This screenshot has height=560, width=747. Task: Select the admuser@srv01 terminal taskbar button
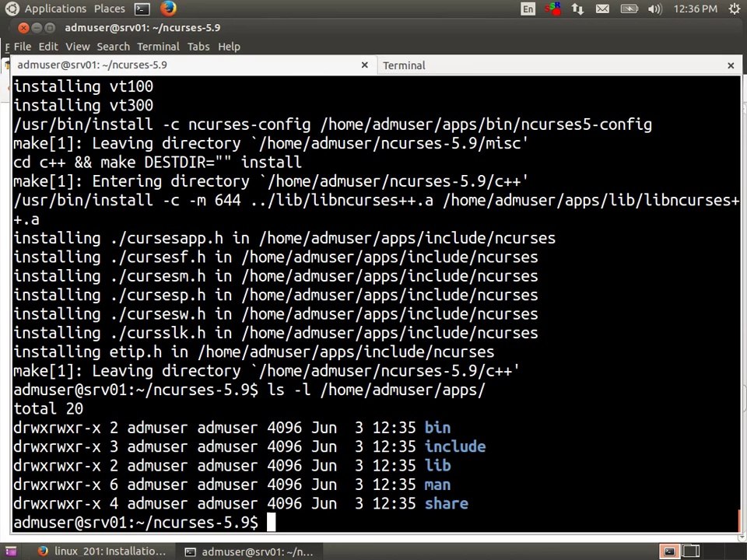tap(249, 552)
